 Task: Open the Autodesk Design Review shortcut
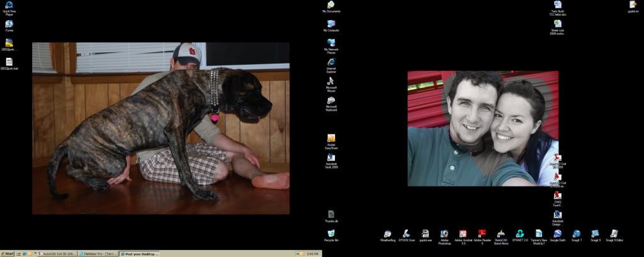557,218
